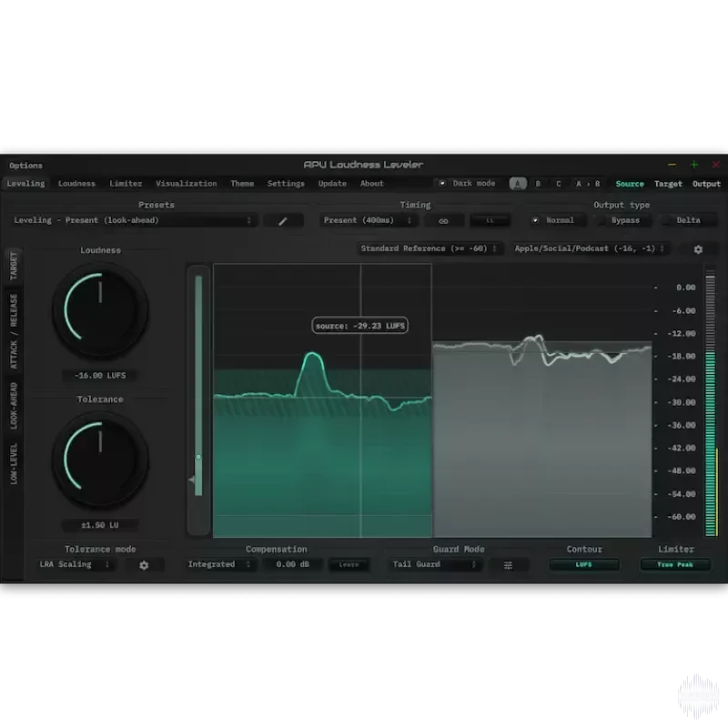Switch to state B
The width and height of the screenshot is (728, 728).
(x=538, y=184)
